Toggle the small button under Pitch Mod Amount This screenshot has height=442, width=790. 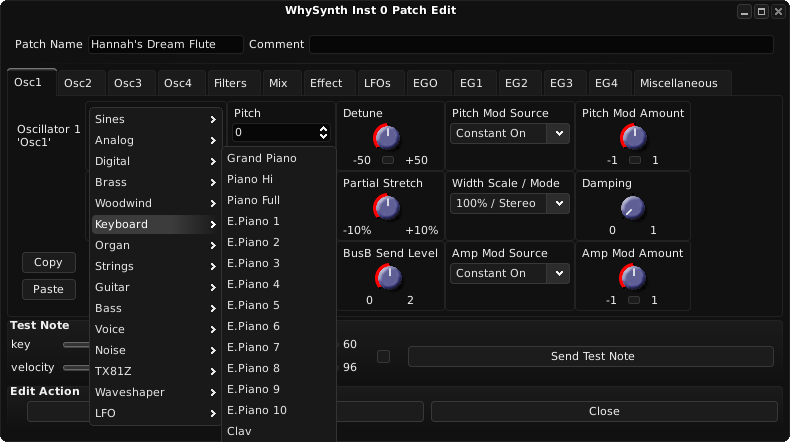point(635,160)
